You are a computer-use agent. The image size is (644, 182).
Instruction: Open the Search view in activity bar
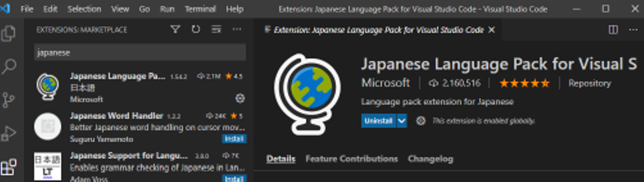(x=8, y=67)
